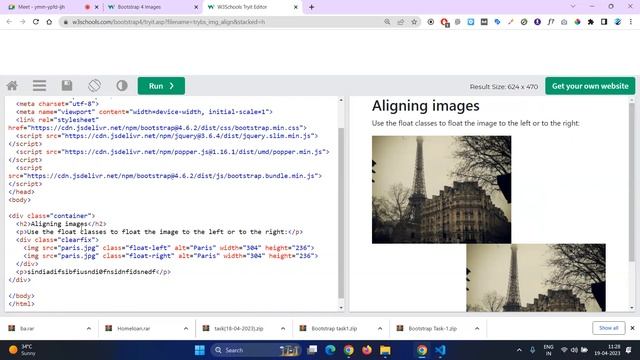The width and height of the screenshot is (640, 360).
Task: Click the address bar URL
Action: pyautogui.click(x=168, y=22)
